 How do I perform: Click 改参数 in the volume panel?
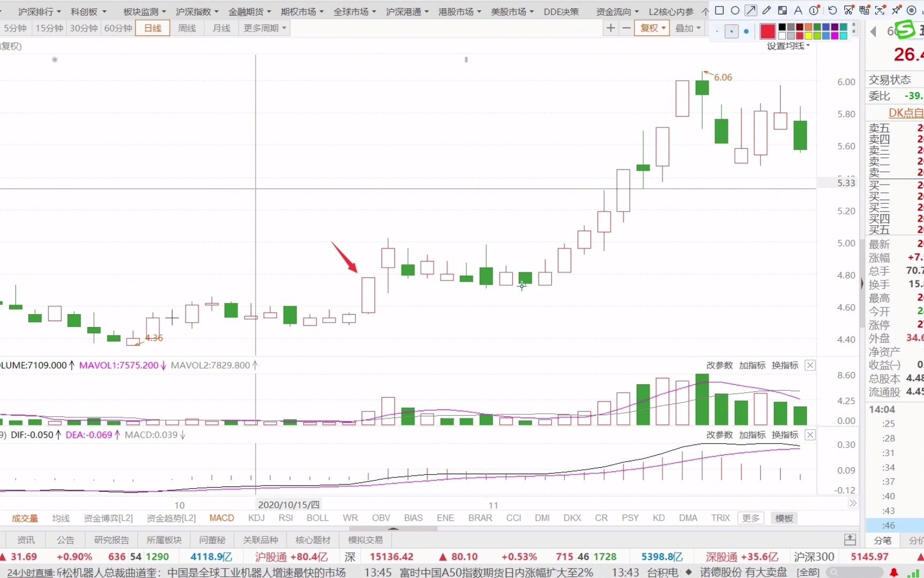point(719,366)
